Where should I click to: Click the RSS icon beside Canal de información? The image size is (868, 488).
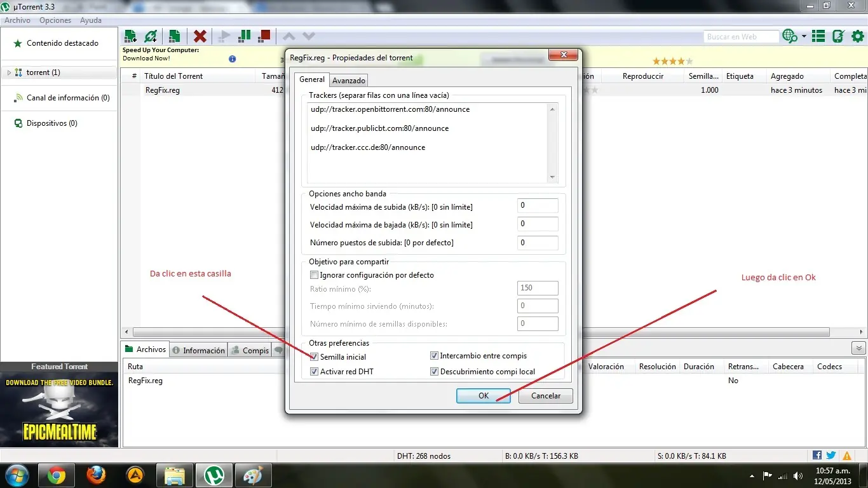[x=18, y=98]
